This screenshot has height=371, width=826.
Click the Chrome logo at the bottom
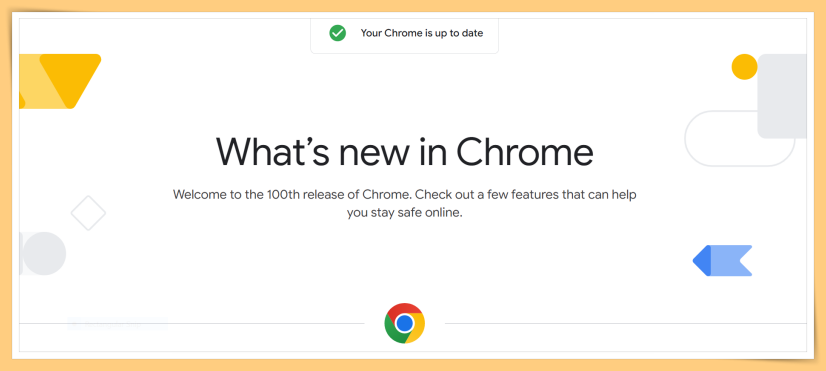click(x=405, y=323)
